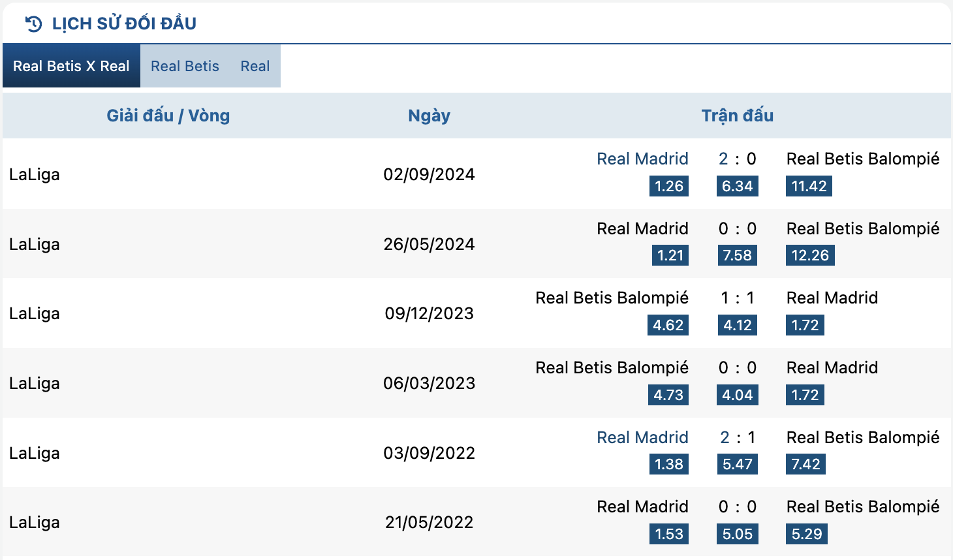Select odds 1.72 in 06/03/2023 match
953x560 pixels.
point(805,395)
